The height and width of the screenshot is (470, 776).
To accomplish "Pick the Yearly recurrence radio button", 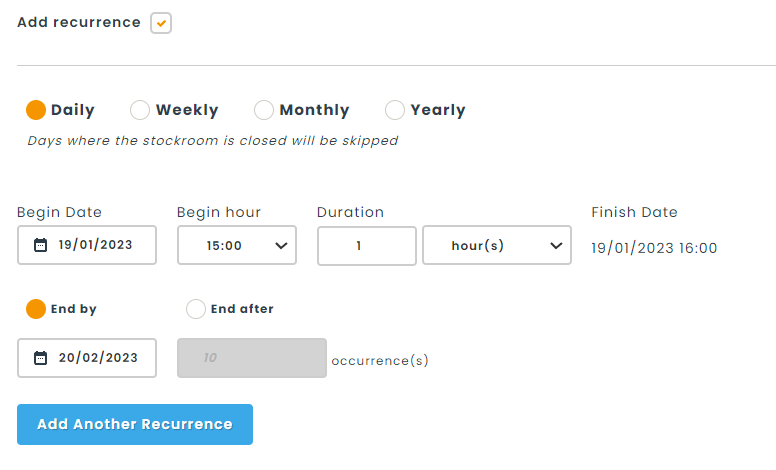I will (395, 110).
